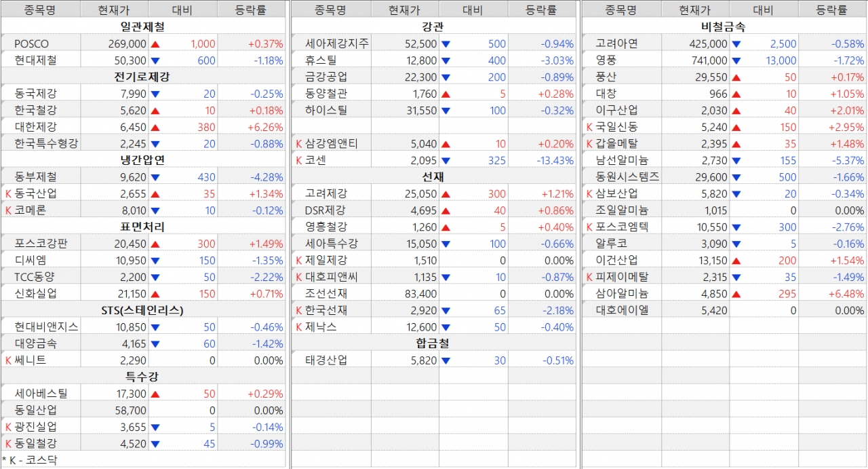Click 조선선재's current price 83,400
The width and height of the screenshot is (868, 469).
(x=420, y=294)
